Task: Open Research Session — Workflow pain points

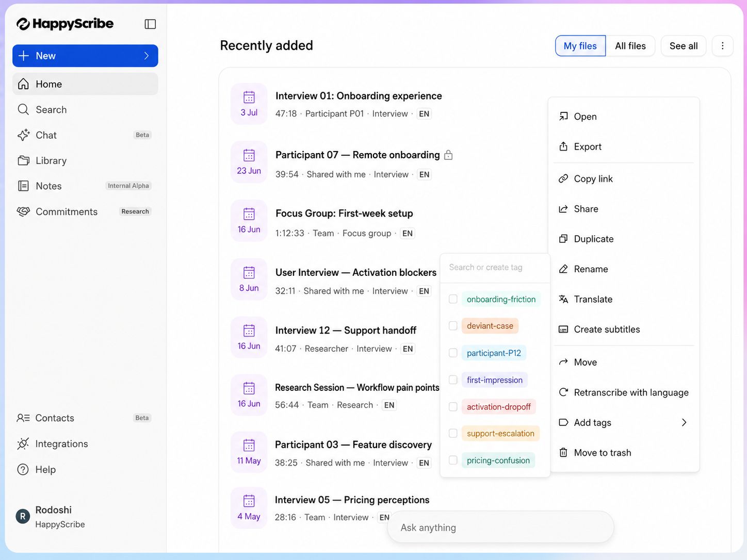Action: coord(357,388)
